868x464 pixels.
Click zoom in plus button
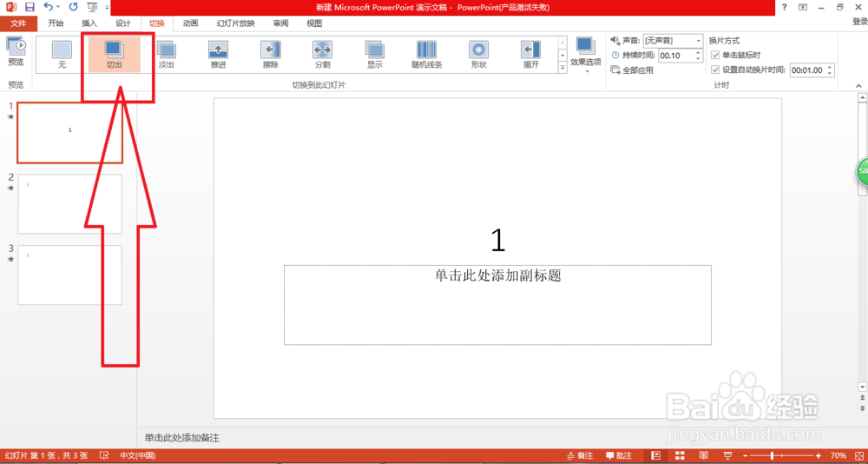click(x=819, y=455)
